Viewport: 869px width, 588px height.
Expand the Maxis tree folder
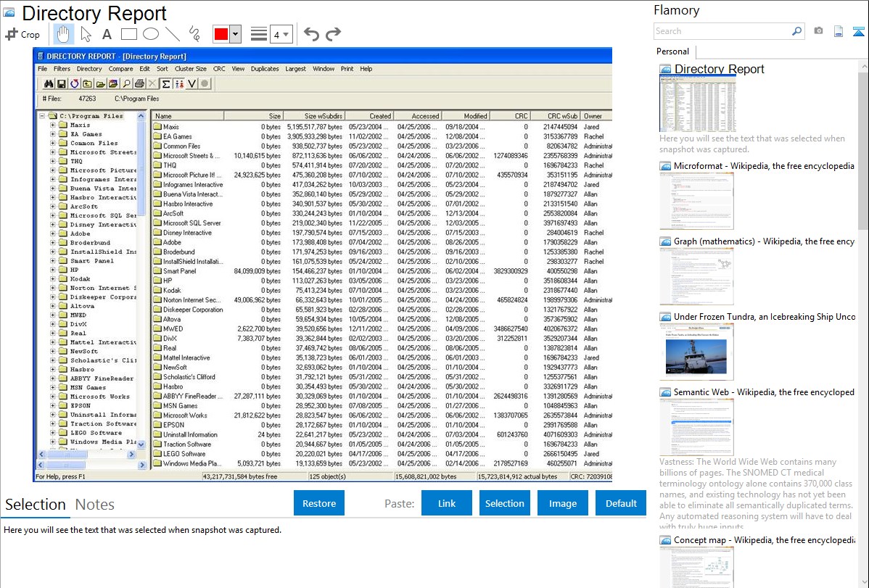(53, 125)
